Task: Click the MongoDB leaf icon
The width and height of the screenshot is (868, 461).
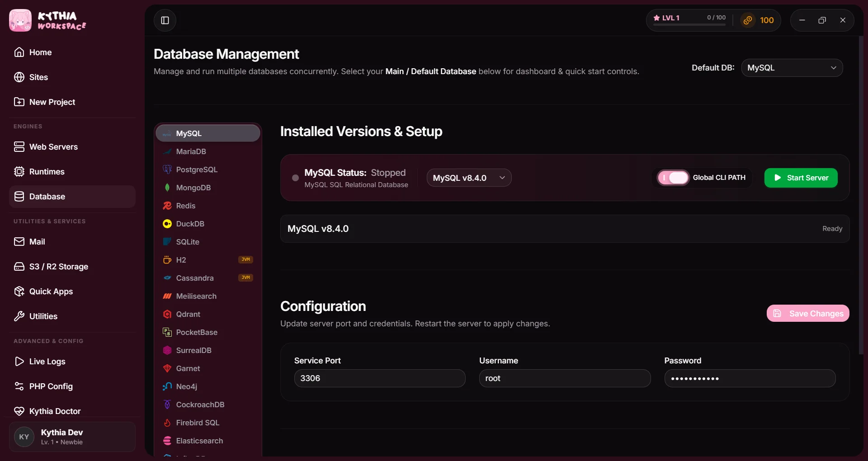Action: point(167,188)
